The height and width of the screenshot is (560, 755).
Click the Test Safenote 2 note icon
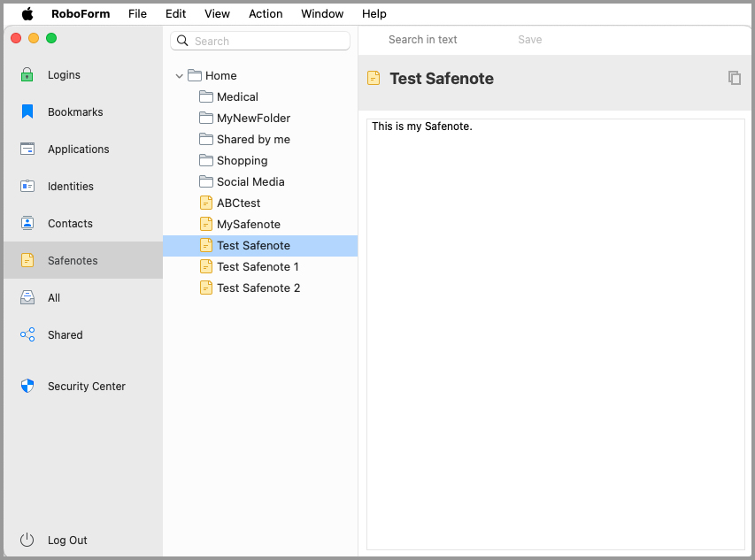(206, 288)
